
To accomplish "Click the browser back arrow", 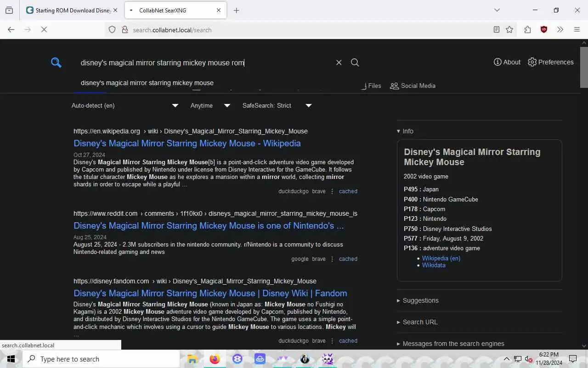I will pyautogui.click(x=11, y=29).
